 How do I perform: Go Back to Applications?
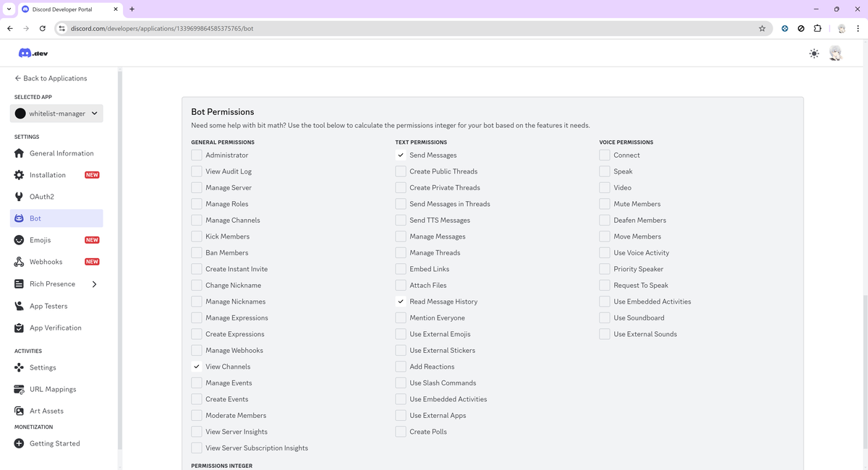click(51, 78)
